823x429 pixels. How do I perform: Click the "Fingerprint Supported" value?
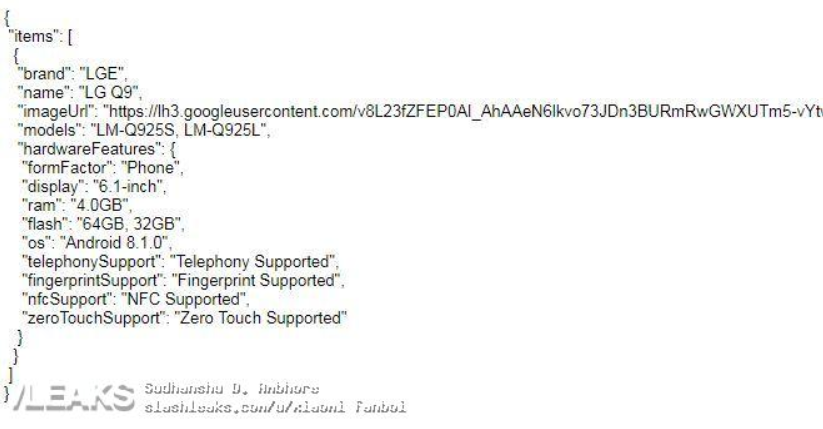(257, 280)
